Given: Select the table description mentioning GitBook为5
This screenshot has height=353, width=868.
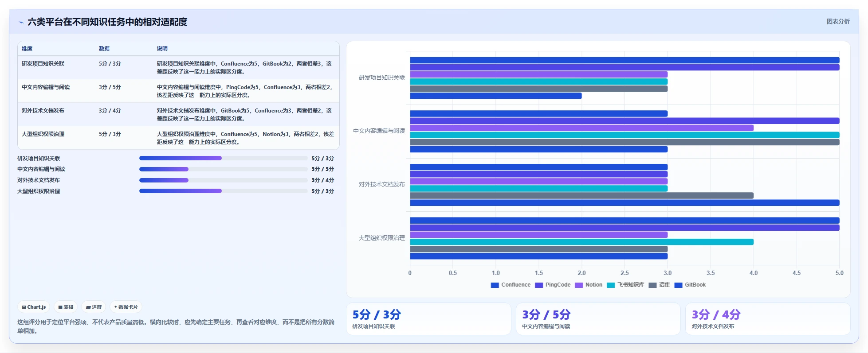Looking at the screenshot, I should [x=245, y=115].
